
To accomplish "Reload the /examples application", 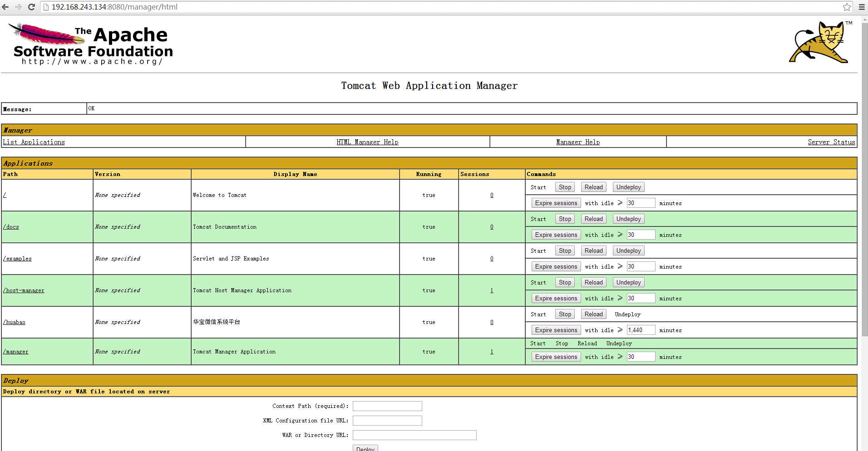I will tap(593, 250).
